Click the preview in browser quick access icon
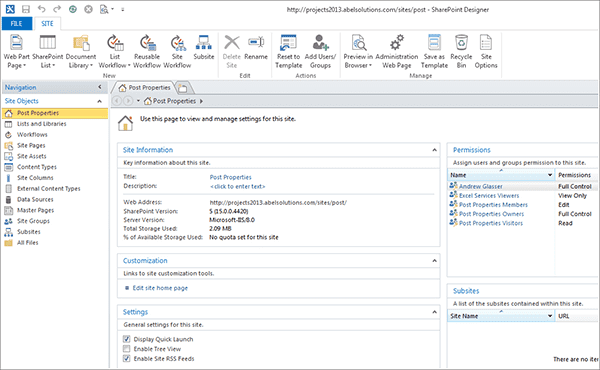 coord(104,9)
